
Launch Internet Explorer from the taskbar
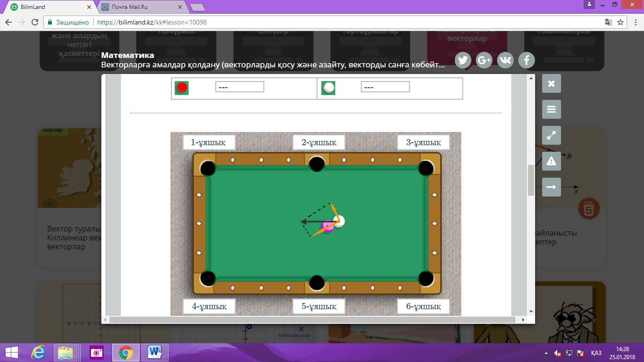point(39,353)
